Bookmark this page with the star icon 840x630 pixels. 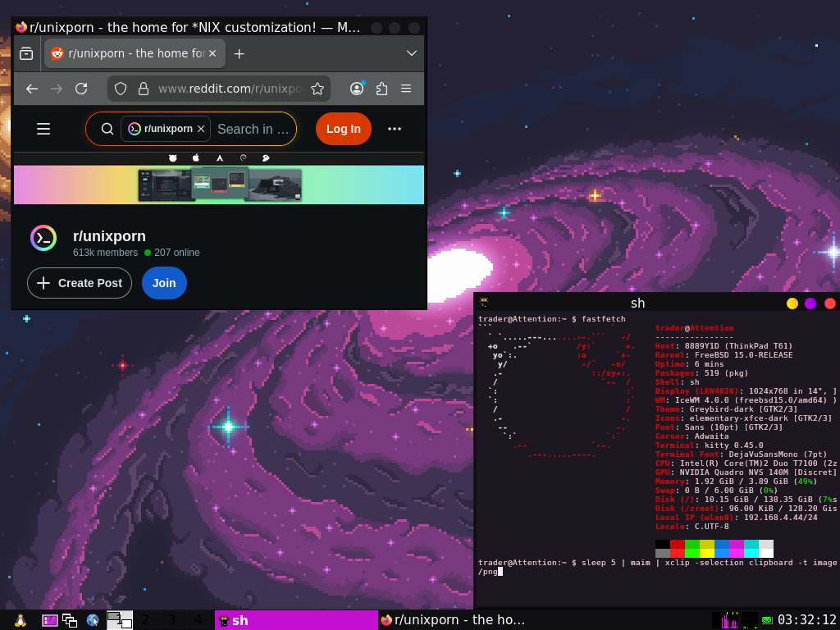click(x=317, y=89)
